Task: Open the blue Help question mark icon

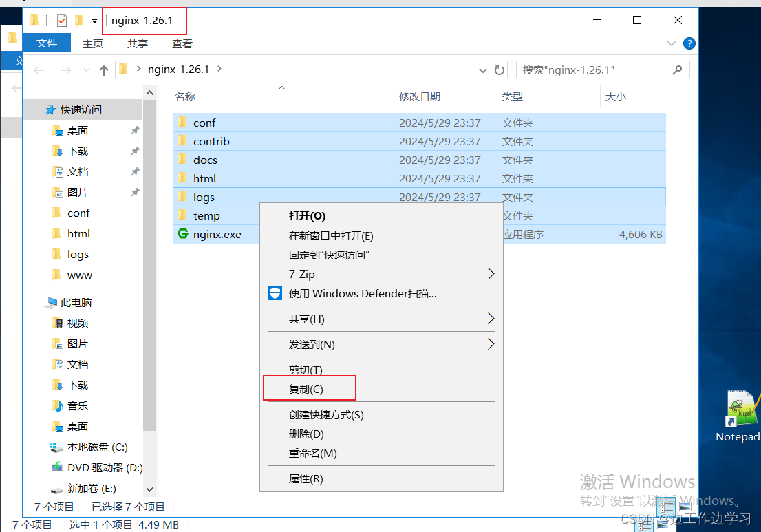Action: (x=689, y=43)
